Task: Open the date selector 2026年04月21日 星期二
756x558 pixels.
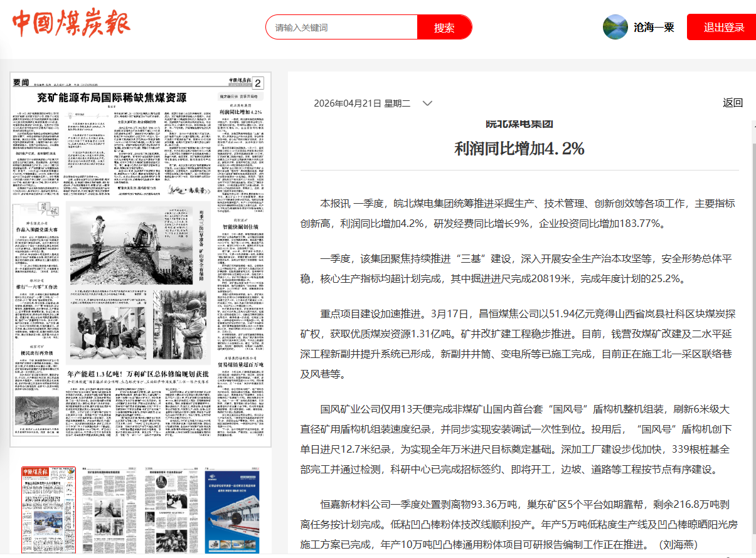Action: [362, 103]
